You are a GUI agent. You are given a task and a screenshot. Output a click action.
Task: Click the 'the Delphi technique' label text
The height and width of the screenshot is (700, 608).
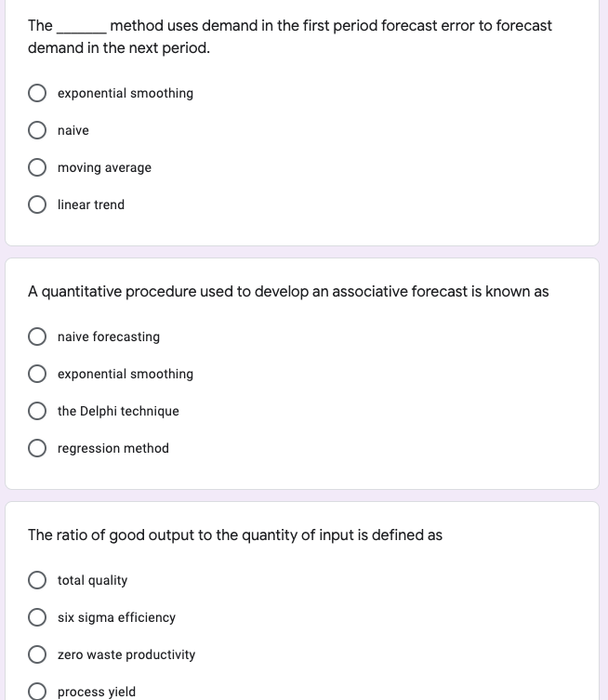[118, 411]
